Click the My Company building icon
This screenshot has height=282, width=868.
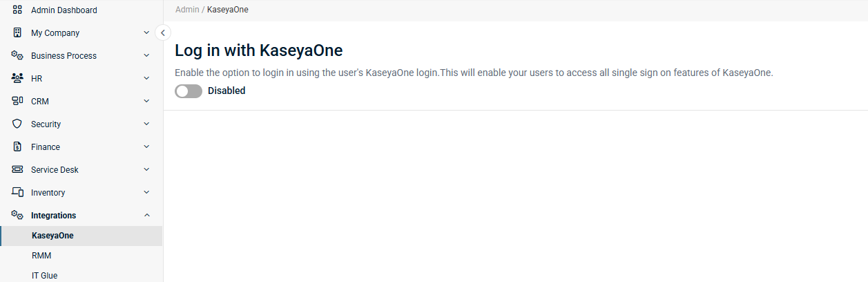[17, 33]
